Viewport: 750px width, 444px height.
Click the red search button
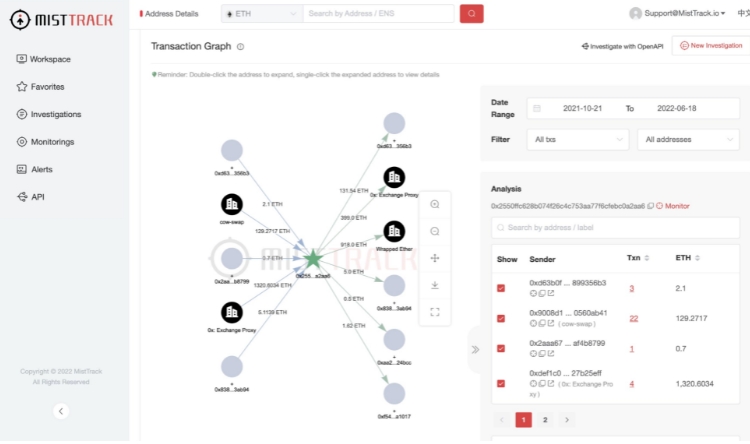click(x=471, y=13)
